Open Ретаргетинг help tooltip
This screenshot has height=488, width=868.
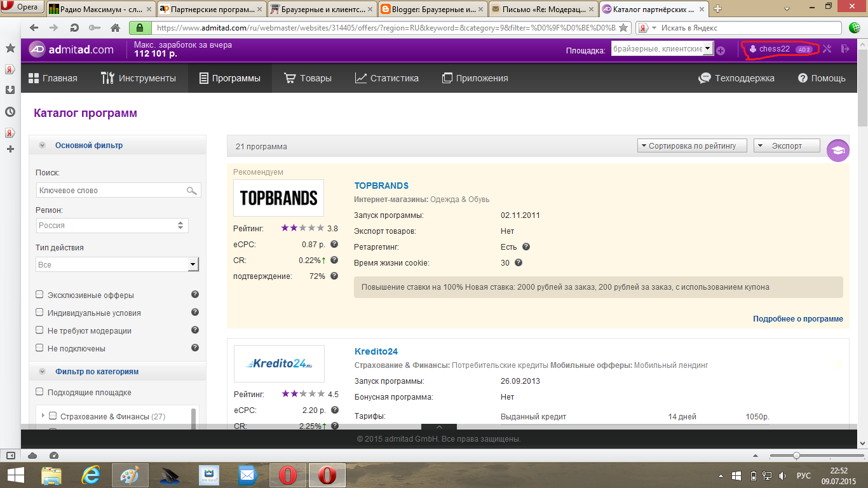pyautogui.click(x=526, y=247)
